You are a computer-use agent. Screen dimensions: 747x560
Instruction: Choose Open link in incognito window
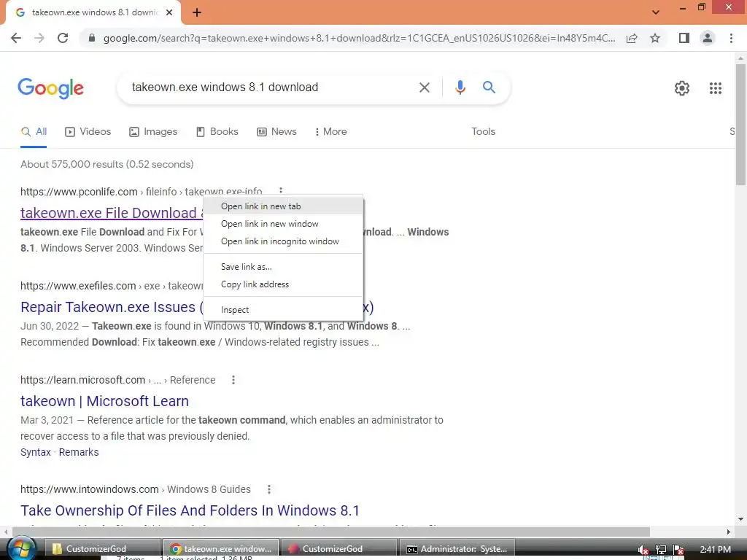[x=283, y=241]
